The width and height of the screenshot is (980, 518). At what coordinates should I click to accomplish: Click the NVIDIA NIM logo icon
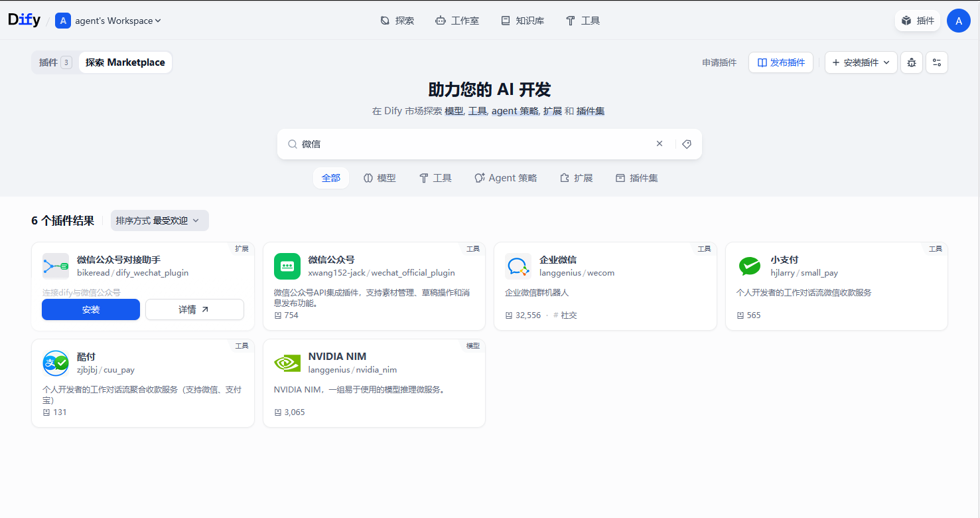(287, 363)
